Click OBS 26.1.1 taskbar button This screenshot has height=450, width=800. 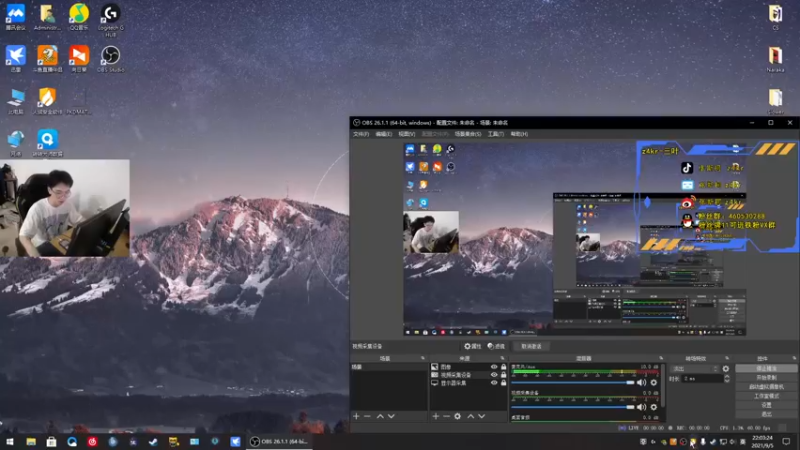tap(280, 442)
